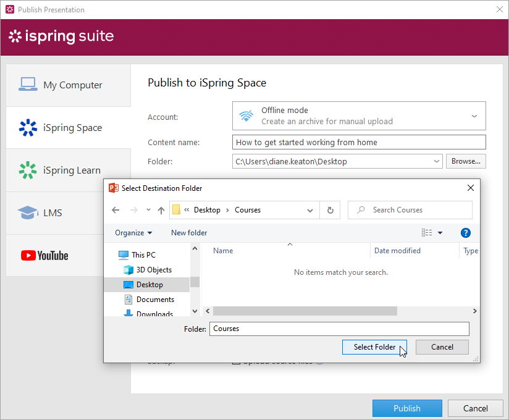The width and height of the screenshot is (509, 420).
Task: Open the Organize dropdown menu
Action: [133, 233]
